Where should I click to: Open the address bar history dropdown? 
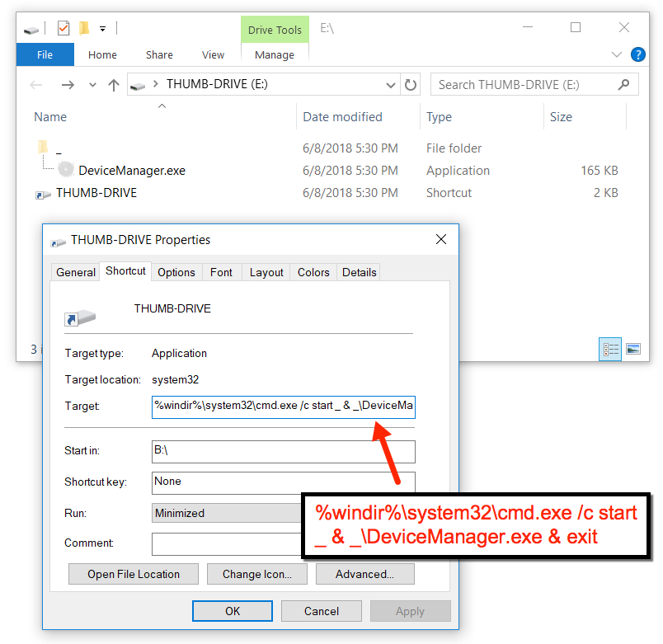[391, 85]
